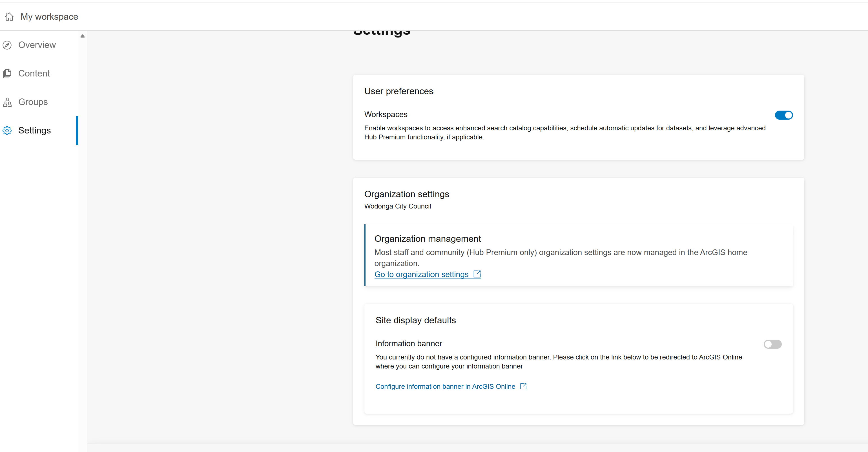868x452 pixels.
Task: Click the Wodonga City Council organization name
Action: click(x=397, y=206)
